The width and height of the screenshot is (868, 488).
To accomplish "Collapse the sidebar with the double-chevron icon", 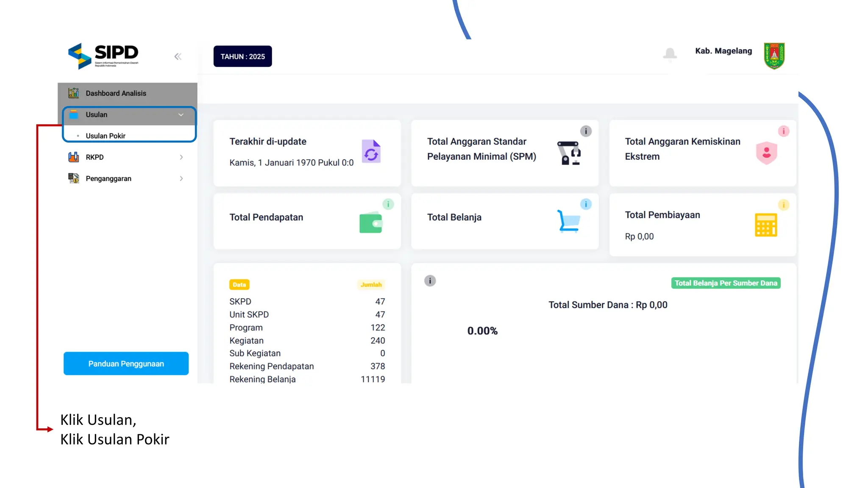I will pos(178,56).
